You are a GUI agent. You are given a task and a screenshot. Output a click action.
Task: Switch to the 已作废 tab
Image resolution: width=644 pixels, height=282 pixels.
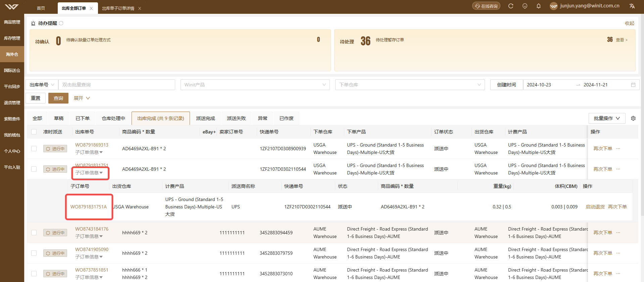(287, 118)
